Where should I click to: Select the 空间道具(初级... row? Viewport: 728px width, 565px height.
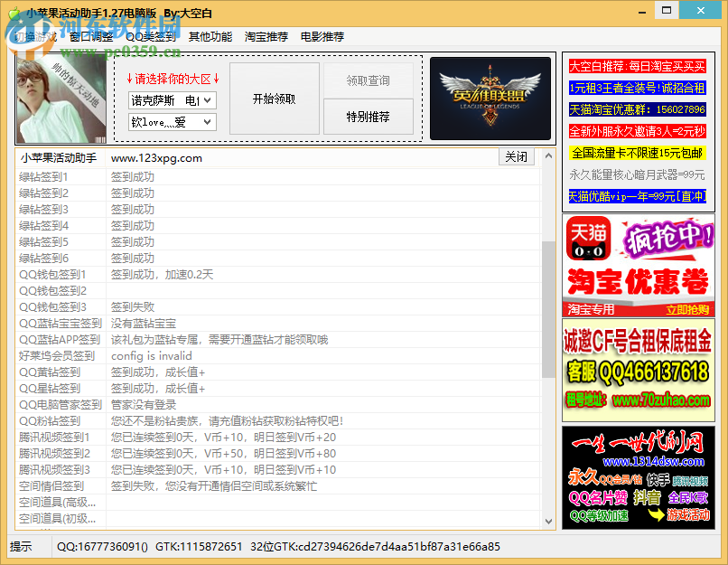(277, 519)
